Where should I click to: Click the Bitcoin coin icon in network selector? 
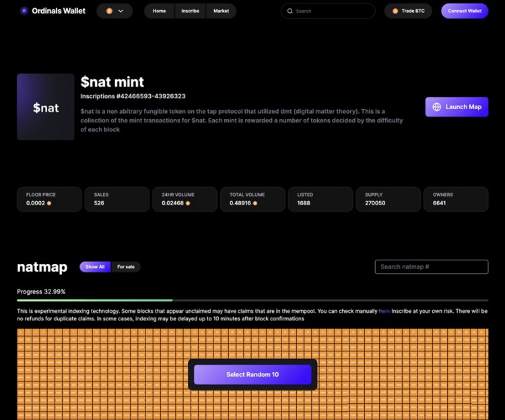tap(110, 11)
